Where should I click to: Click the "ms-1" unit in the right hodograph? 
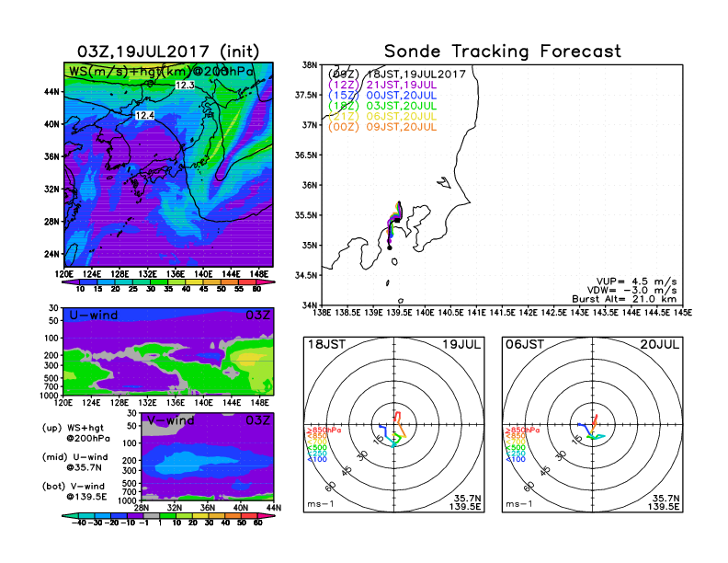pos(519,504)
